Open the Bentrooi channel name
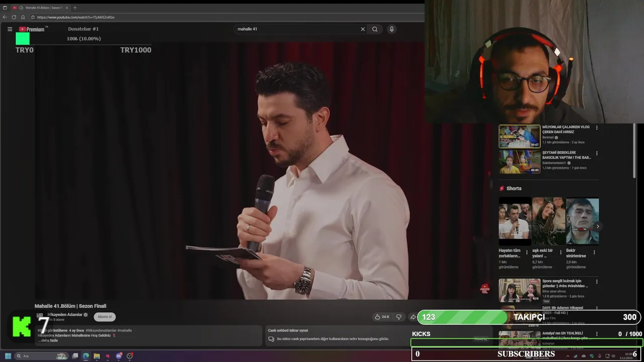This screenshot has width=644, height=362. pyautogui.click(x=547, y=137)
